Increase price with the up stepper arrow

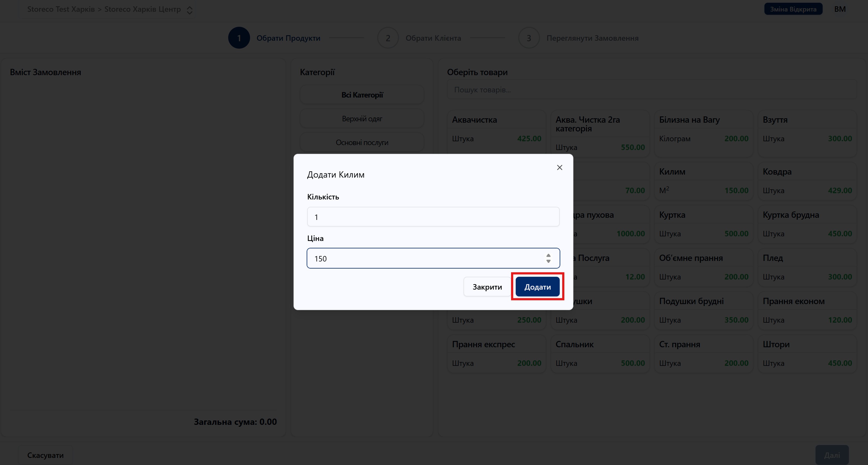548,255
